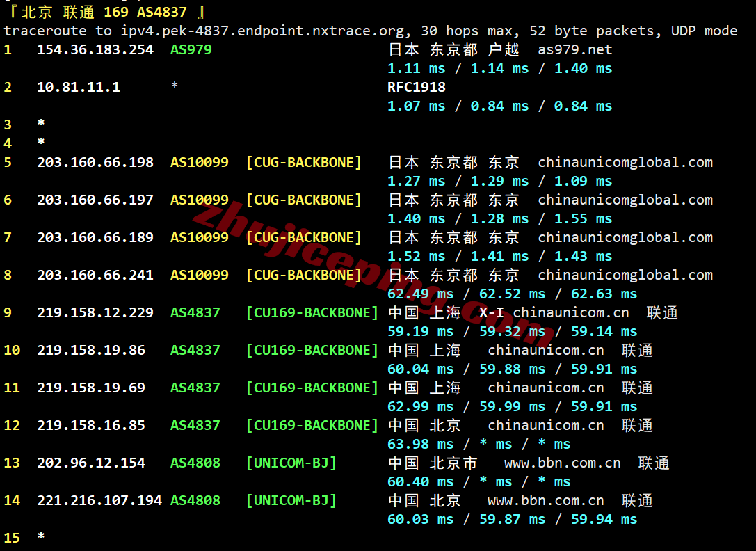Click the [UNICOM-BJ] tag on hop 13
756x551 pixels.
coord(292,463)
